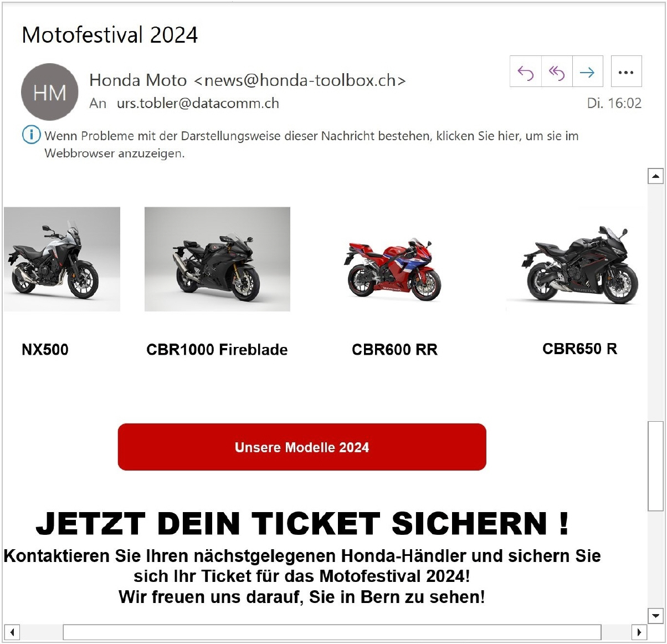Open the three-dots more actions menu
Viewport: 667px width, 644px height.
click(x=626, y=72)
